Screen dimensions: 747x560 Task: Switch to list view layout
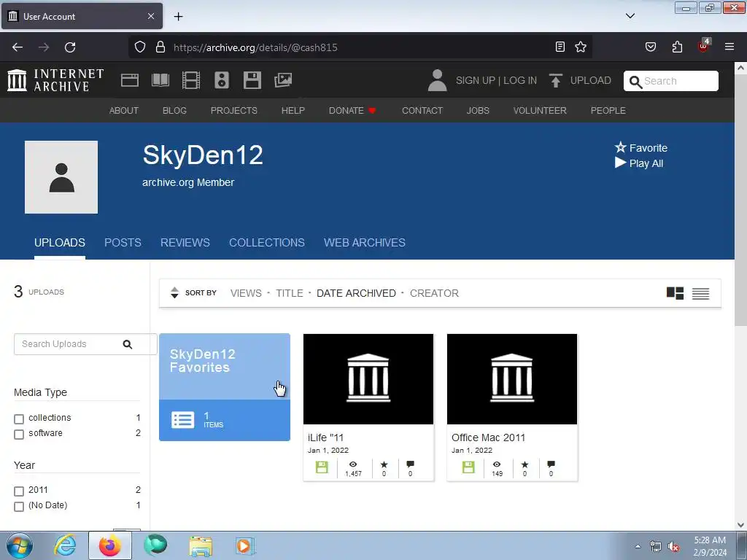(700, 293)
